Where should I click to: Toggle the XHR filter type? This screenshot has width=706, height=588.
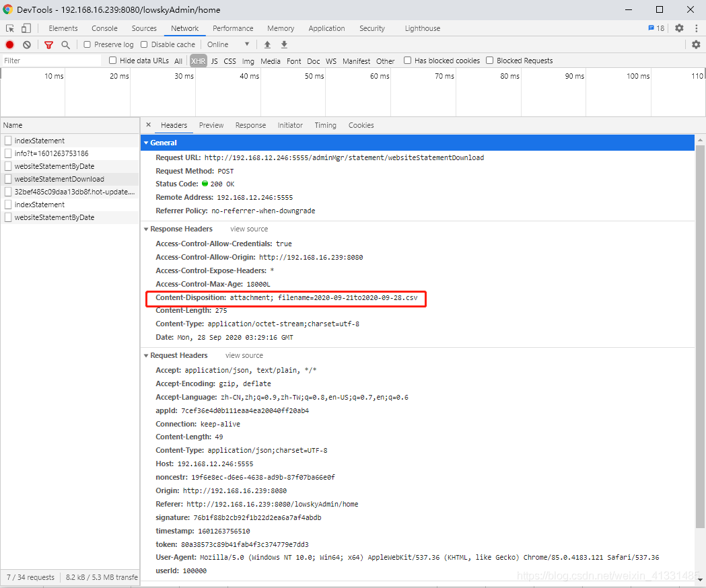(x=198, y=61)
